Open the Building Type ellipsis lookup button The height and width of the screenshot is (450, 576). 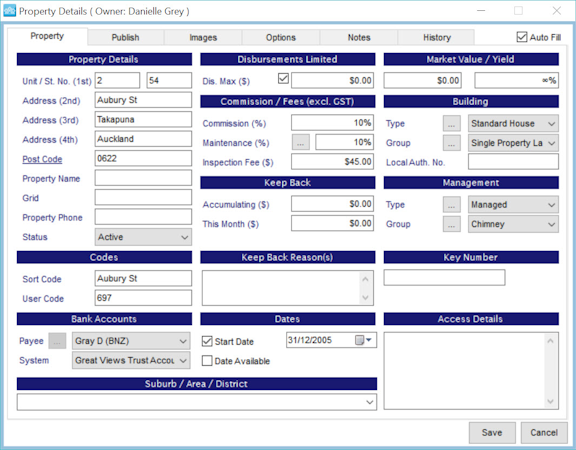451,123
